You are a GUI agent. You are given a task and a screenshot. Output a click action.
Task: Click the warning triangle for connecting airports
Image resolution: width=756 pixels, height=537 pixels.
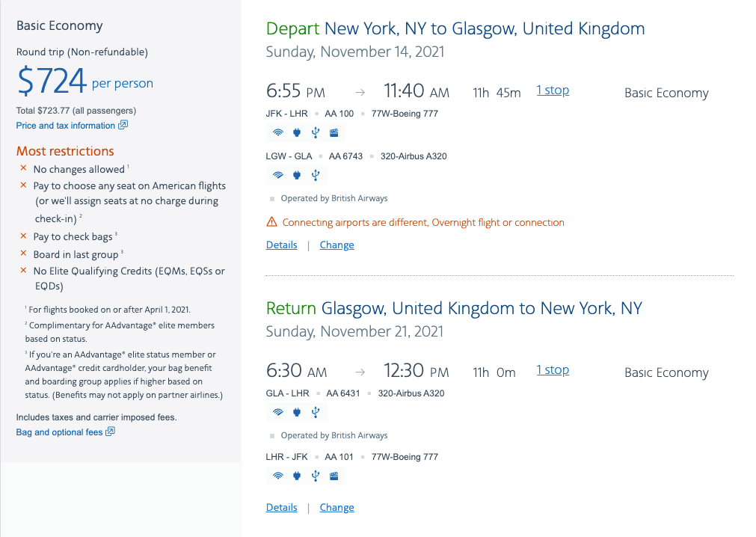272,221
